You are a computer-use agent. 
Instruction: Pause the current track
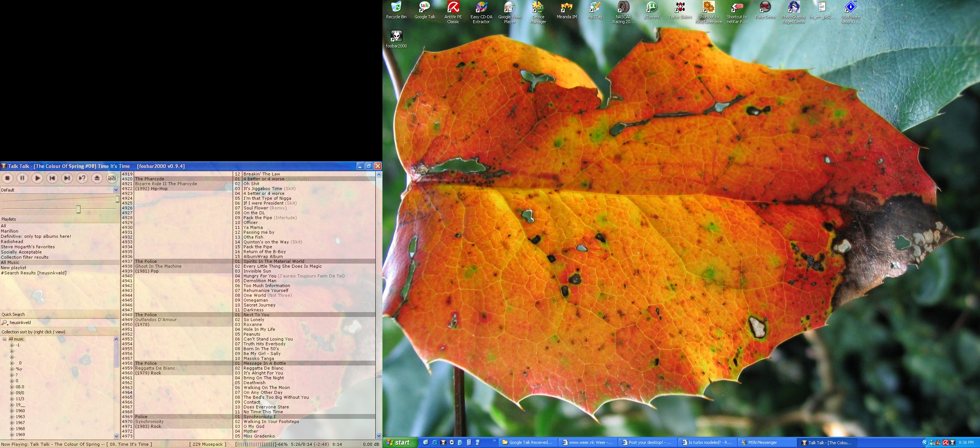point(22,178)
